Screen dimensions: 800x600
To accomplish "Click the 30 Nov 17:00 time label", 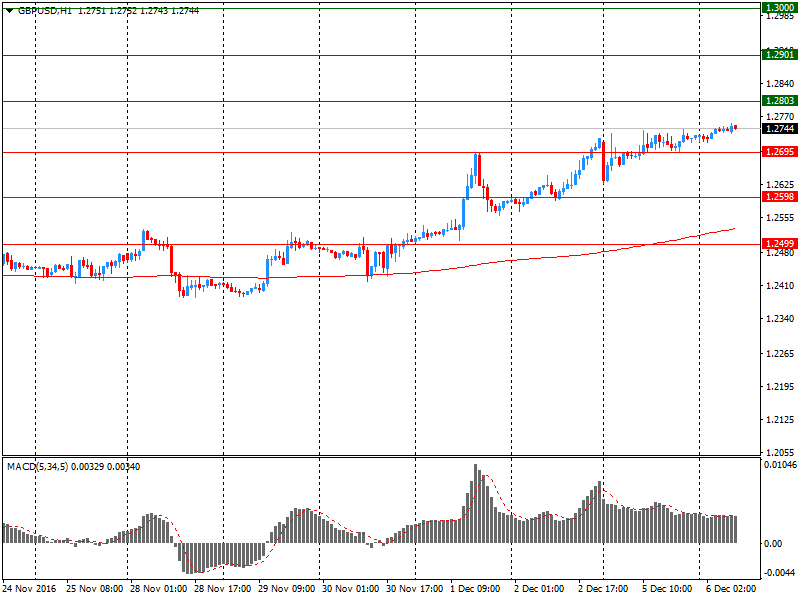I will pos(414,589).
